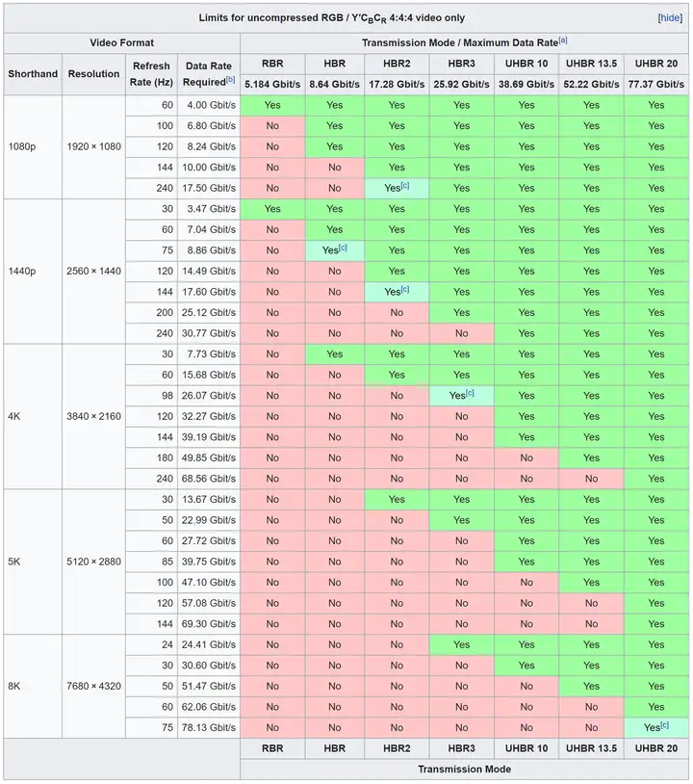The height and width of the screenshot is (784, 693).
Task: Select the 7680 × 4320 resolution cell
Action: (94, 686)
